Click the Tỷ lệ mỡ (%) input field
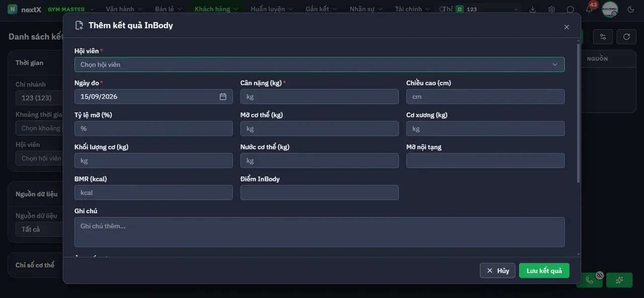 [153, 129]
